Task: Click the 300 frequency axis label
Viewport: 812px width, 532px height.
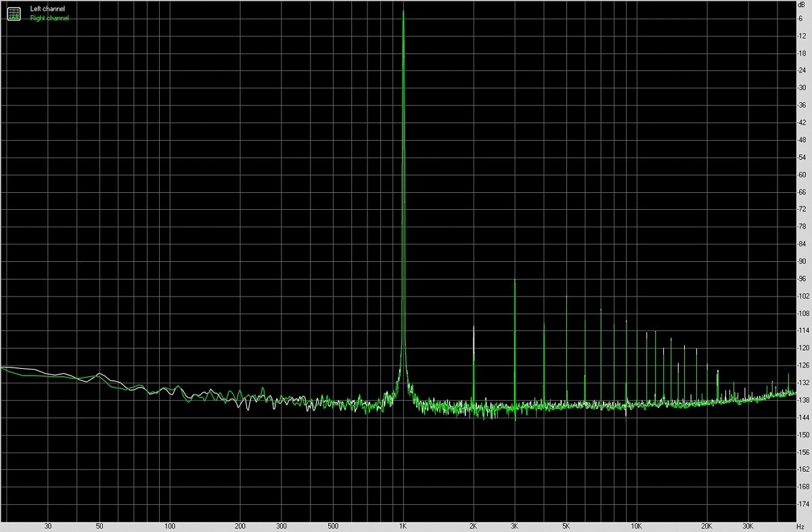Action: coord(281,526)
